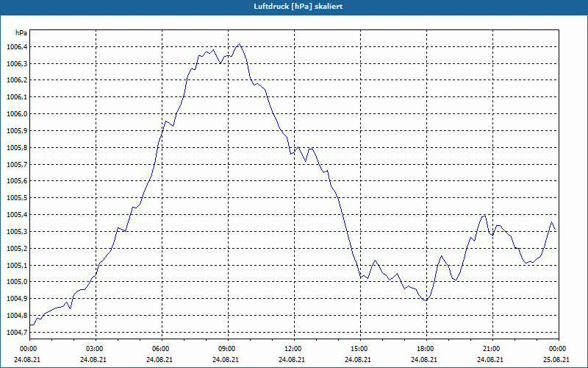The height and width of the screenshot is (368, 588).
Task: Click the pressure curve minimum near 18:00
Action: 426,300
